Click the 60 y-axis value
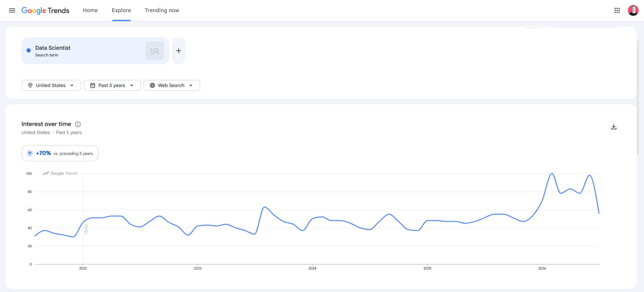The width and height of the screenshot is (644, 292). point(30,210)
